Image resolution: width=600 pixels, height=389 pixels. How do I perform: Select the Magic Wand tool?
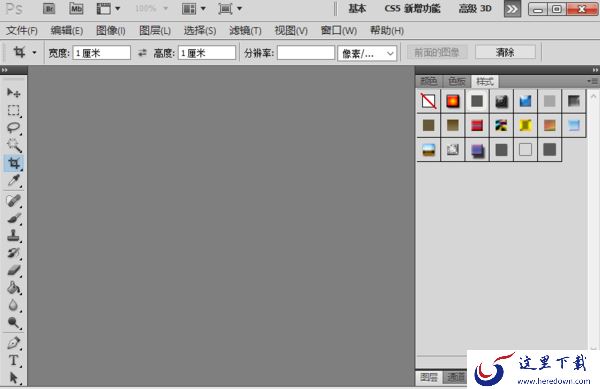[13, 145]
